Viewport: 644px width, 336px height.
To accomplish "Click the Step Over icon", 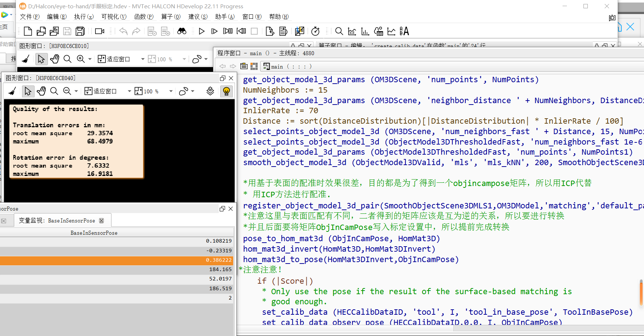I will pyautogui.click(x=214, y=31).
